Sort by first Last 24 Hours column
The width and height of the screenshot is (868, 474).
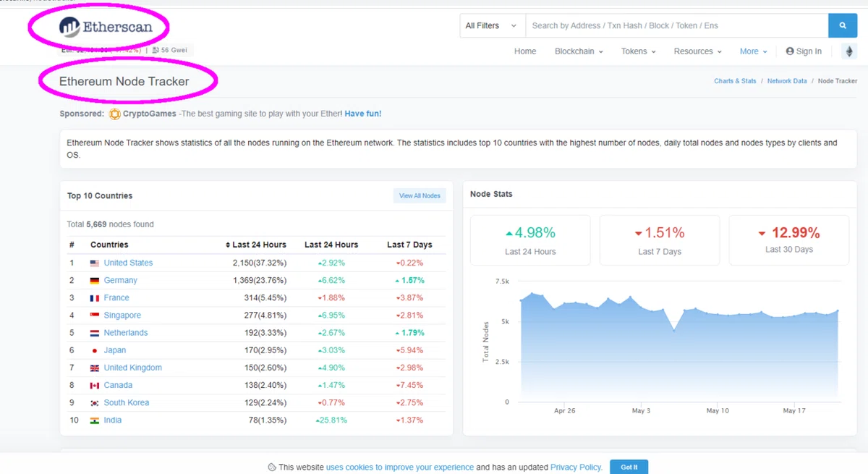pos(256,245)
